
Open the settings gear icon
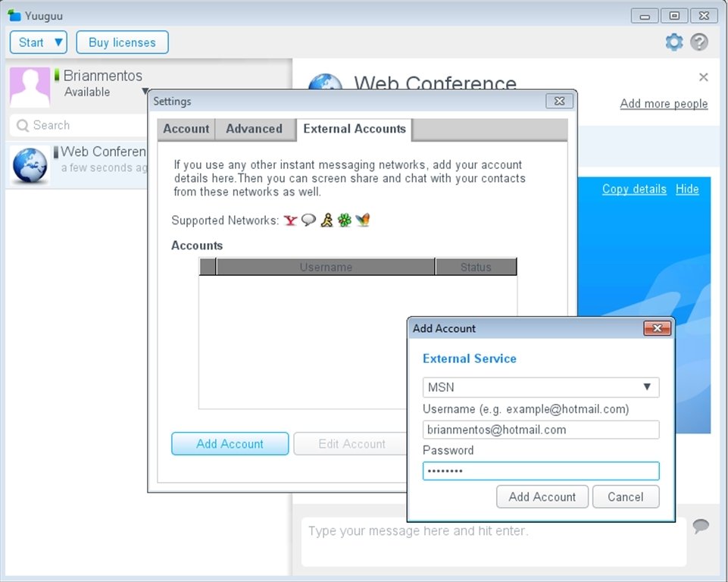pos(674,42)
